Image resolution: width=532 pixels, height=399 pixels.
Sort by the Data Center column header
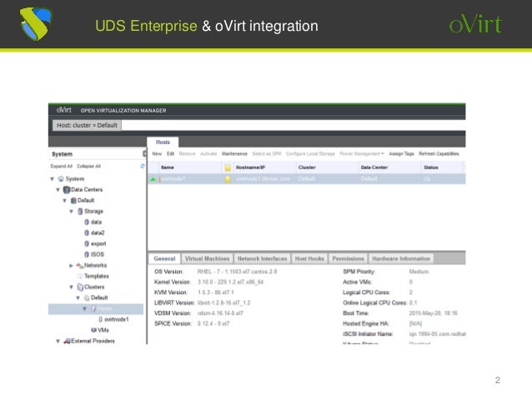389,167
